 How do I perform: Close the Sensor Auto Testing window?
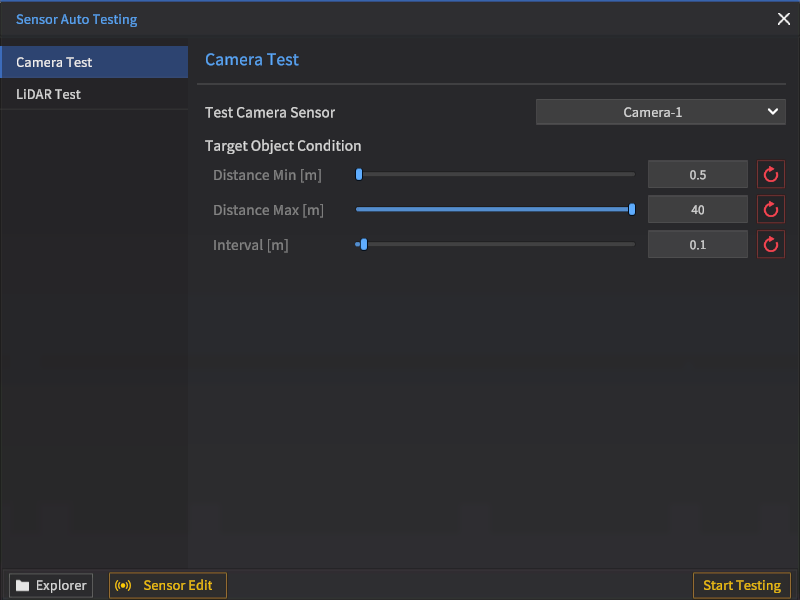783,19
